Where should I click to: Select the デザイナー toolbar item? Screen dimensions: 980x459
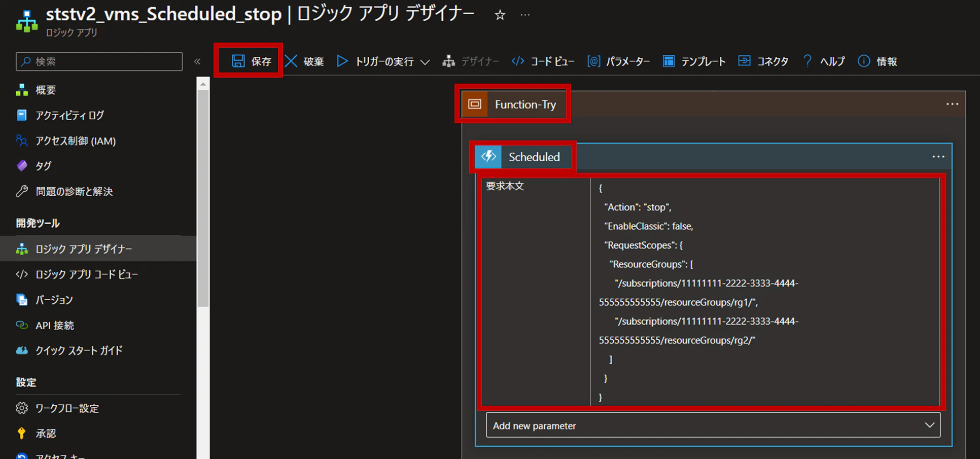(x=471, y=61)
